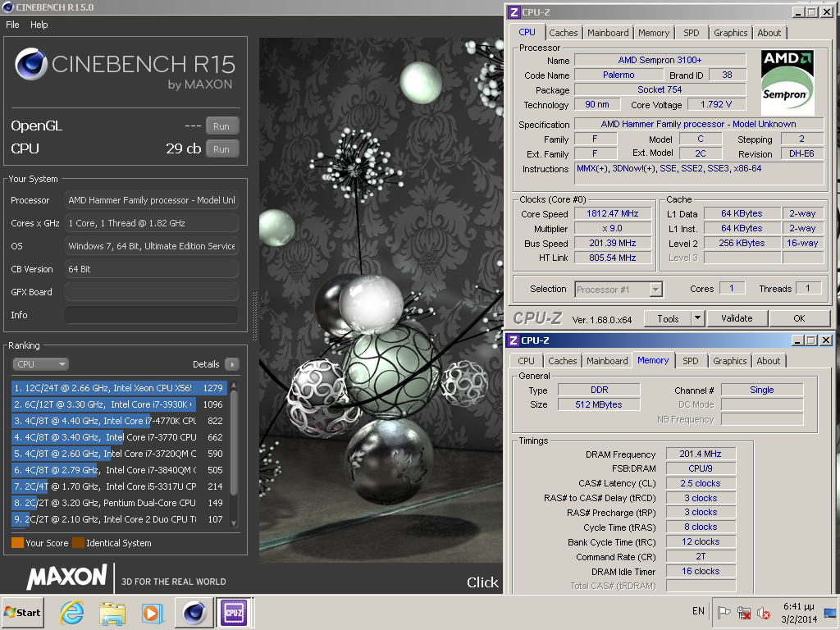The height and width of the screenshot is (630, 840).
Task: Run the OpenGL benchmark
Action: [x=221, y=126]
